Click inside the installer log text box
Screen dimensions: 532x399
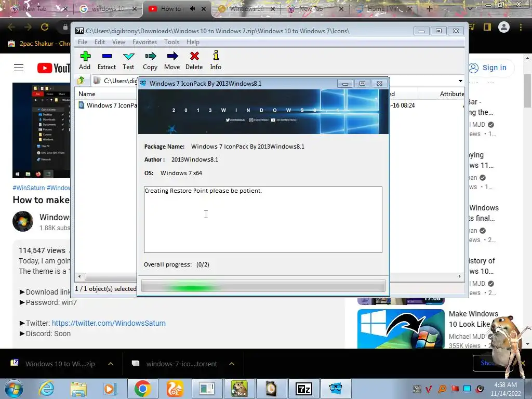263,220
